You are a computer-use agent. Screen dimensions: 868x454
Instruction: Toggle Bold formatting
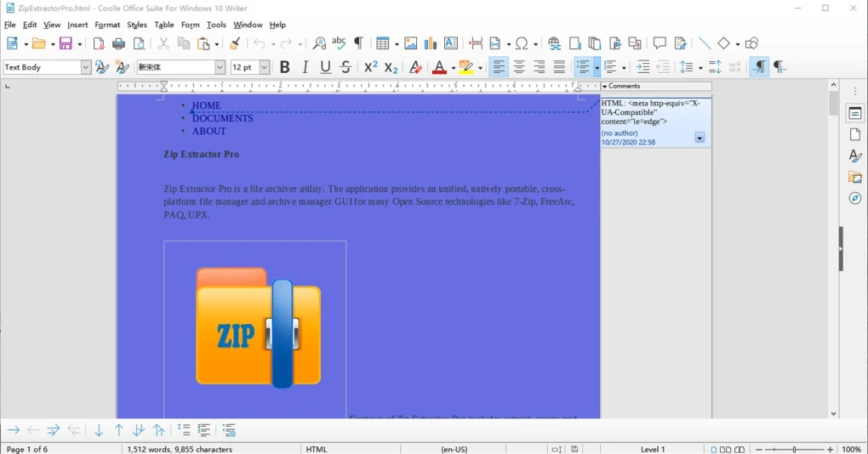click(284, 67)
